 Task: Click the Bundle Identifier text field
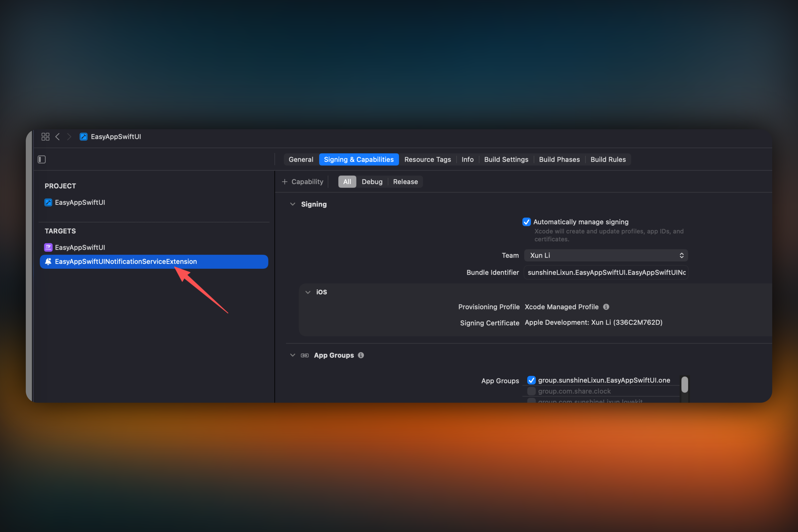tap(606, 272)
